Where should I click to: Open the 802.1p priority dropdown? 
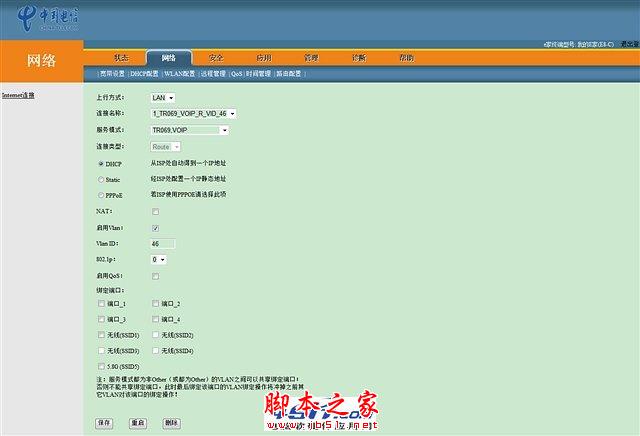coord(158,260)
